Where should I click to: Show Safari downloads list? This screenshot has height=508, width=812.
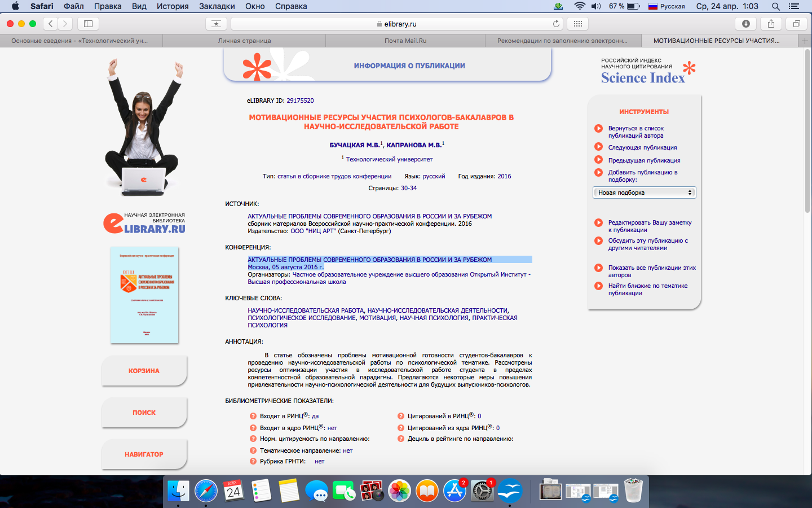(745, 24)
